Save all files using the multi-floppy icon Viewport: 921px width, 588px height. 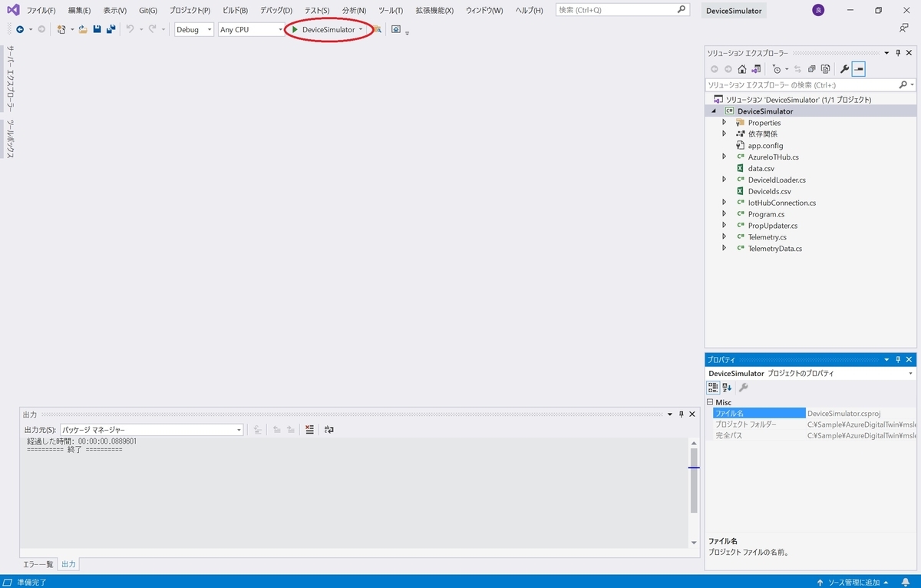pyautogui.click(x=111, y=29)
